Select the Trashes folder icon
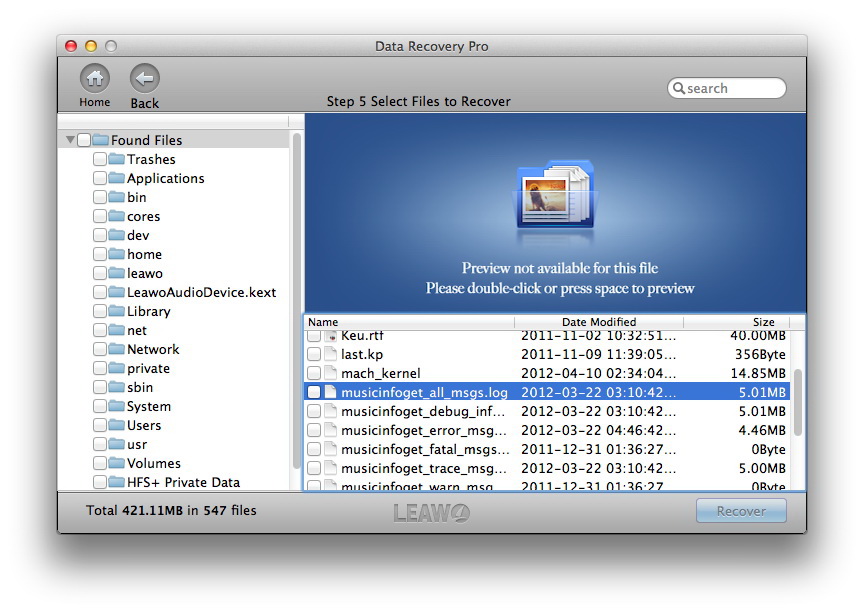 116,159
